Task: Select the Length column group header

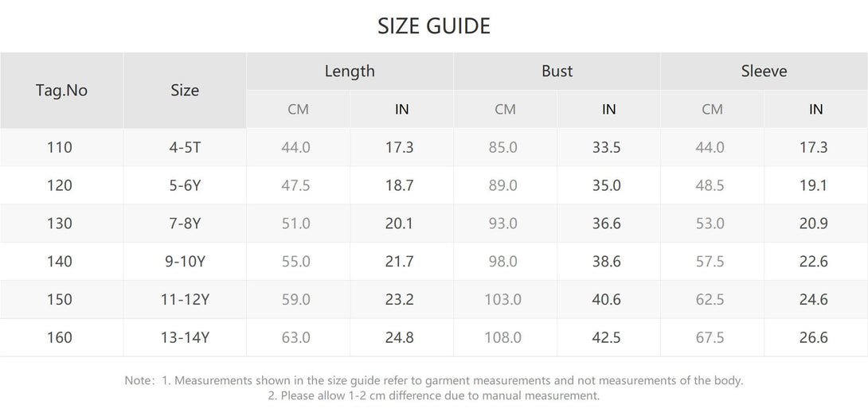Action: pyautogui.click(x=350, y=71)
